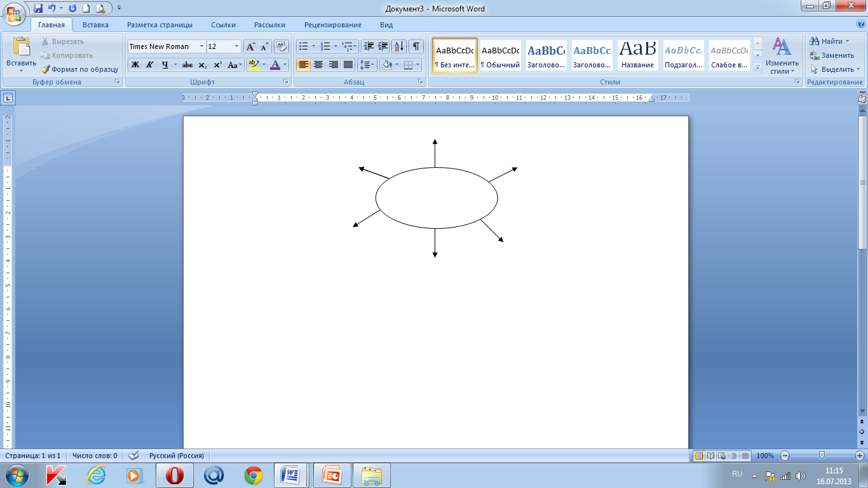Toggle italic (К) formatting
Screen dimensions: 868x488
[x=150, y=65]
